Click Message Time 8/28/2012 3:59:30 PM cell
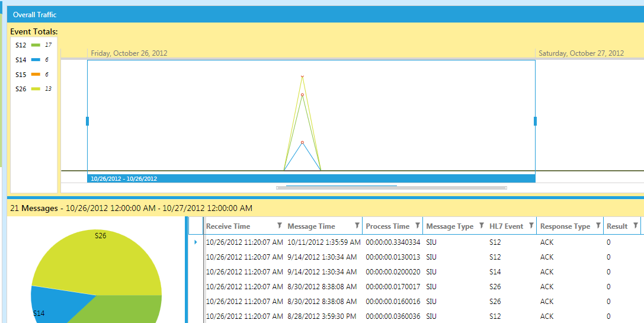The width and height of the screenshot is (644, 323). [x=322, y=316]
